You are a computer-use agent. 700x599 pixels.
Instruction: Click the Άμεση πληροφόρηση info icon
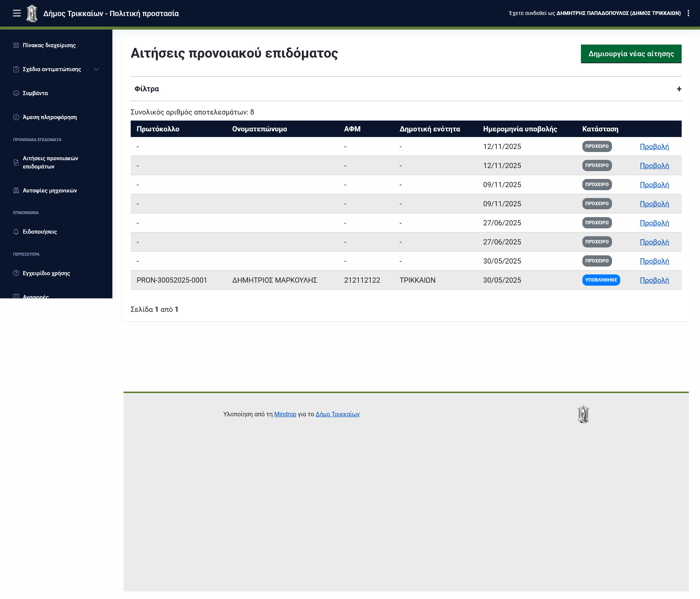(x=16, y=117)
